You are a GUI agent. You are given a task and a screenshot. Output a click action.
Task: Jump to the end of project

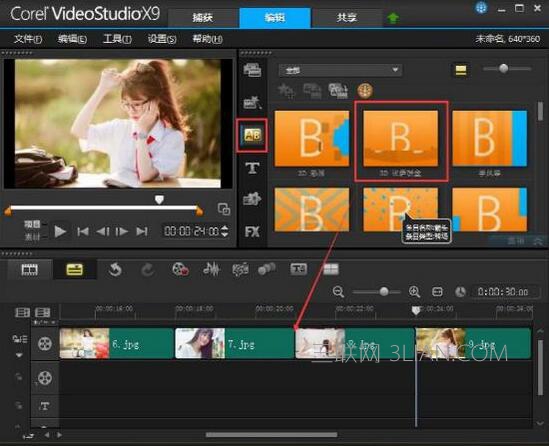click(x=142, y=231)
